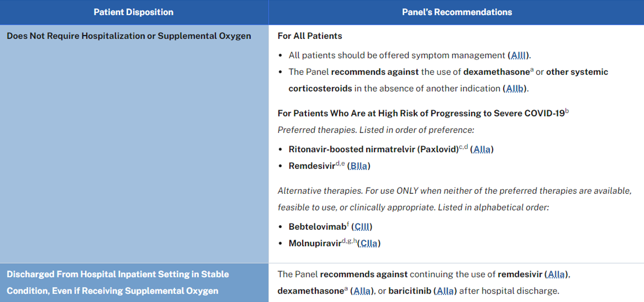This screenshot has width=644, height=302.
Task: Open the AIIa rating after baricitinib
Action: point(444,291)
